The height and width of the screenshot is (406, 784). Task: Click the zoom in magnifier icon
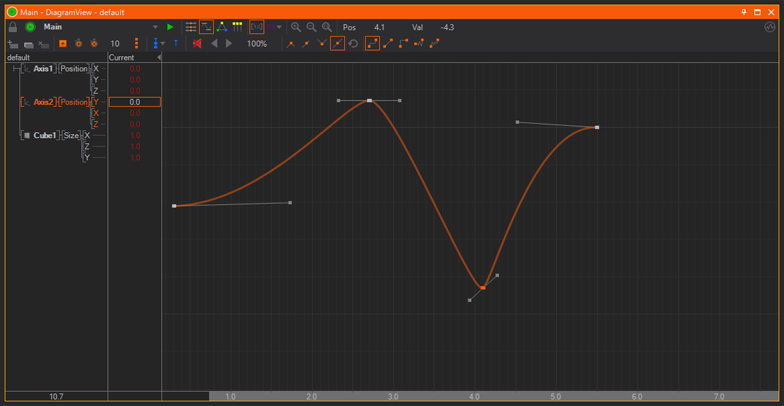point(296,27)
